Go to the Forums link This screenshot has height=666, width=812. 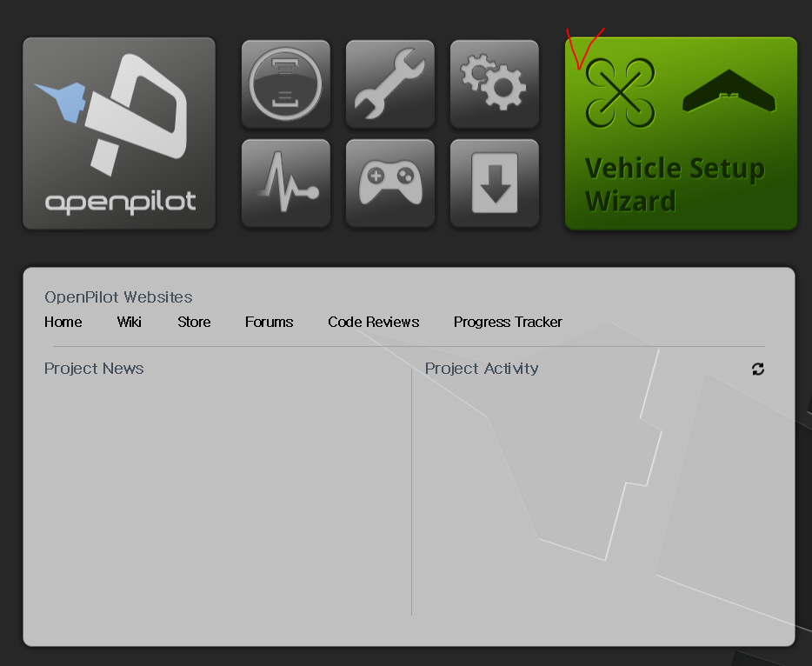tap(270, 322)
